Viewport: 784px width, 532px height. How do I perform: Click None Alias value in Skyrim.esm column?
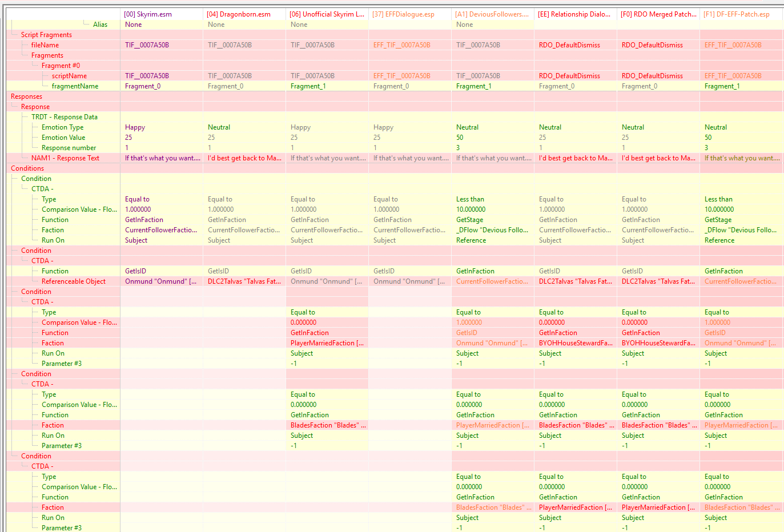133,25
